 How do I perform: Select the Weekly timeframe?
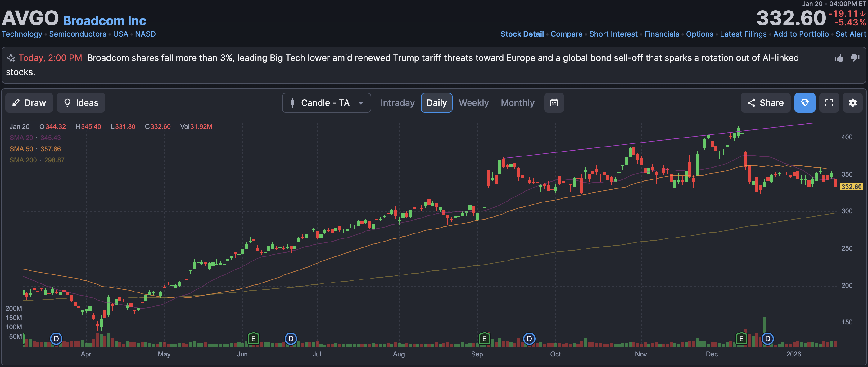click(x=473, y=103)
